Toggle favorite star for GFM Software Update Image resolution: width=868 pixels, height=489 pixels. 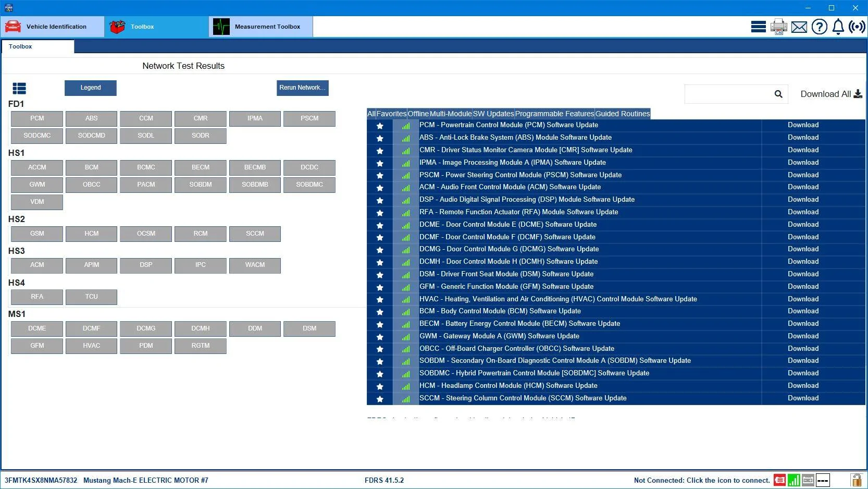380,287
